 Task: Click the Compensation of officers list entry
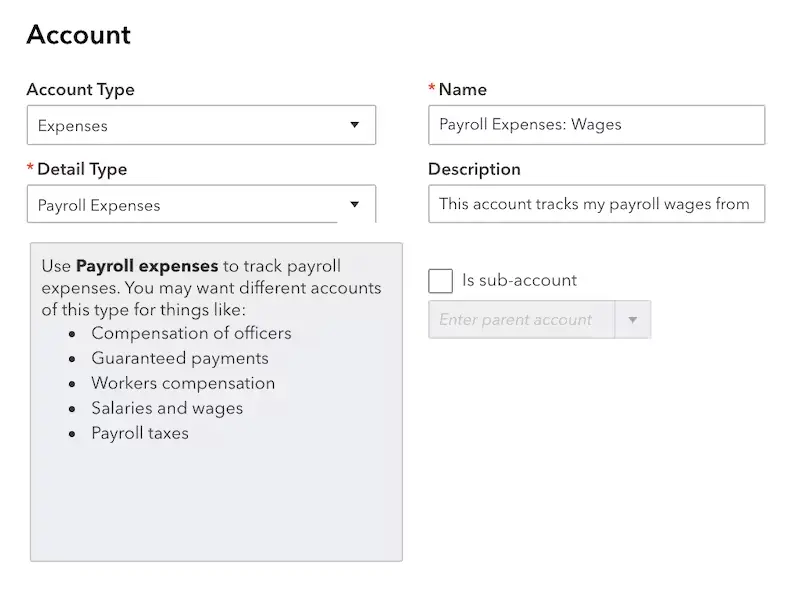coord(191,333)
